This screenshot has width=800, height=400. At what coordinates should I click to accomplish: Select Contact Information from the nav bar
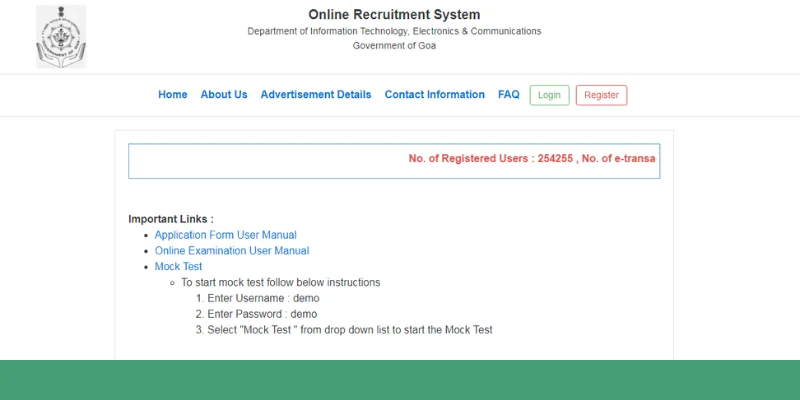pos(434,95)
